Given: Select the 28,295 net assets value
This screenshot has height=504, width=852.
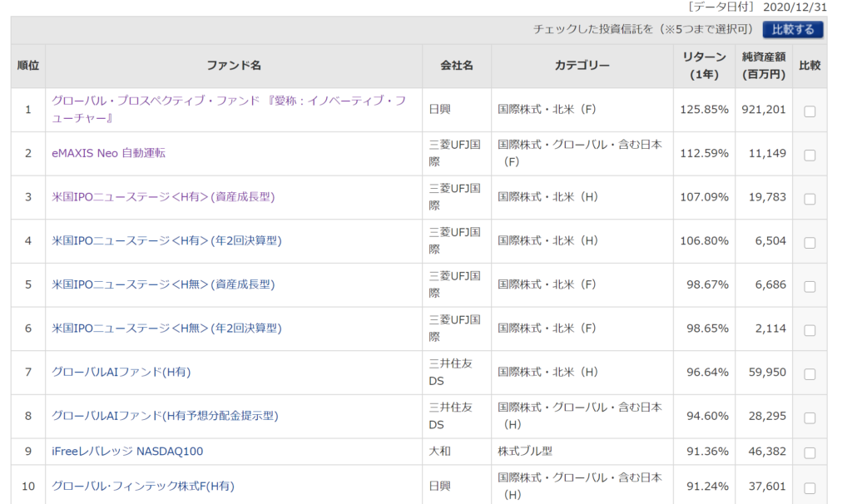Looking at the screenshot, I should coord(767,416).
